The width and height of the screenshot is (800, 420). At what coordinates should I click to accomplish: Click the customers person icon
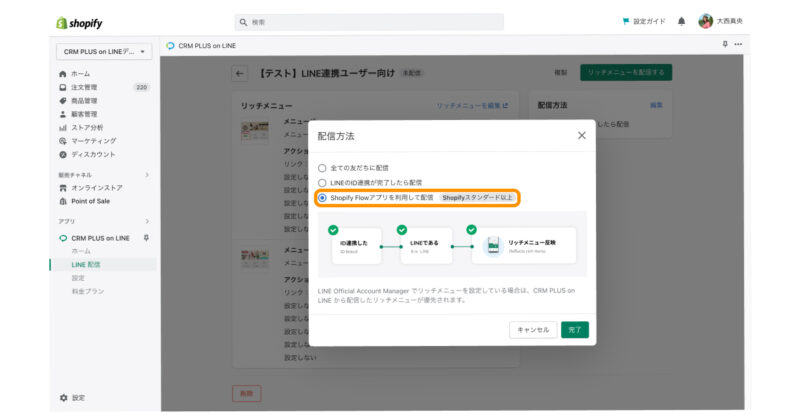point(63,114)
